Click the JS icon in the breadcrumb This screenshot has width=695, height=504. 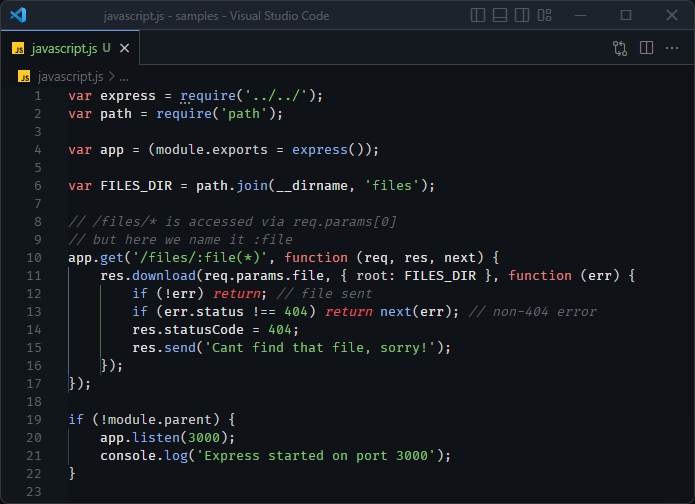pos(24,77)
